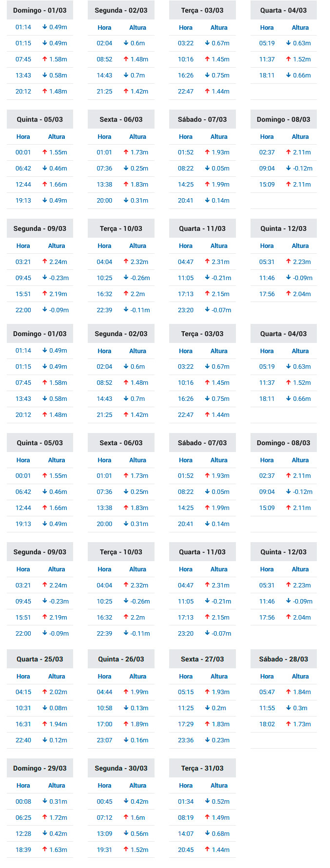Open the Quarta - 25/03 day header
Screen dimensions: 330x868
click(x=40, y=659)
